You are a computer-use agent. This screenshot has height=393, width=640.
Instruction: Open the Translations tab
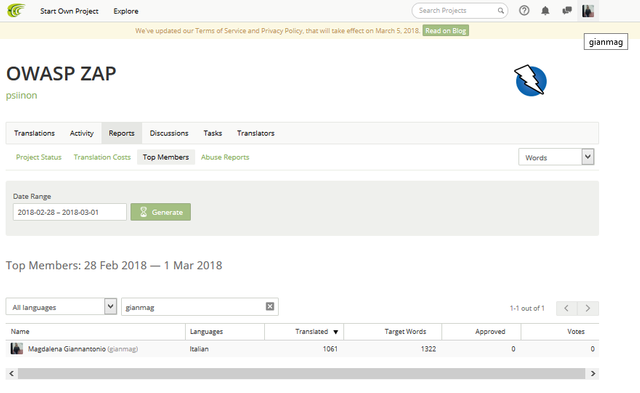pyautogui.click(x=34, y=133)
